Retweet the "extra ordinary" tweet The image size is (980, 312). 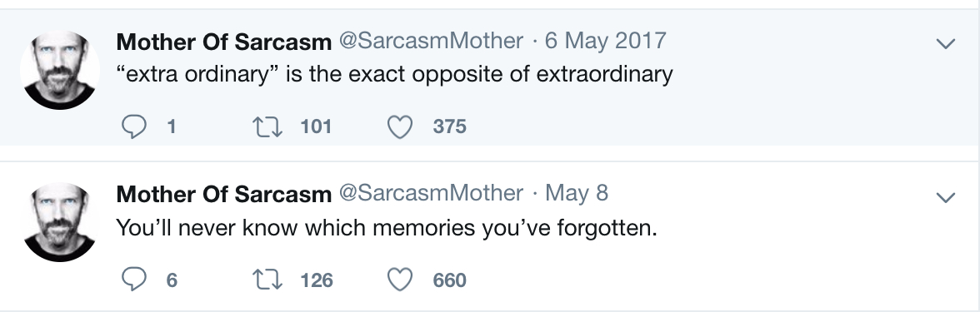pyautogui.click(x=267, y=127)
